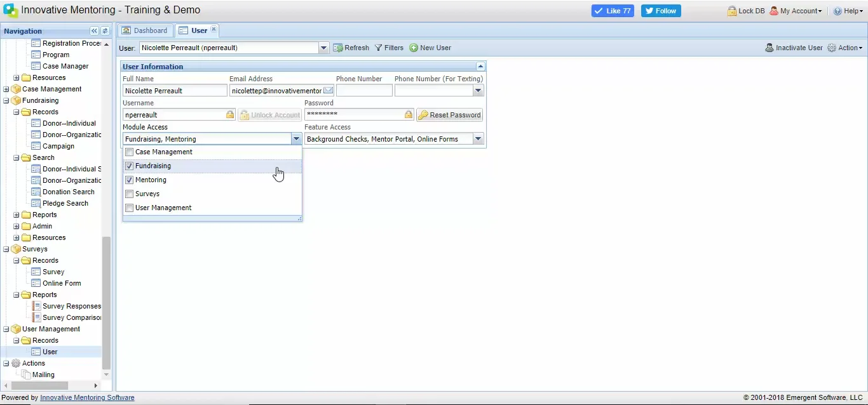
Task: Open the Innovative Mentoring Software link
Action: click(87, 397)
